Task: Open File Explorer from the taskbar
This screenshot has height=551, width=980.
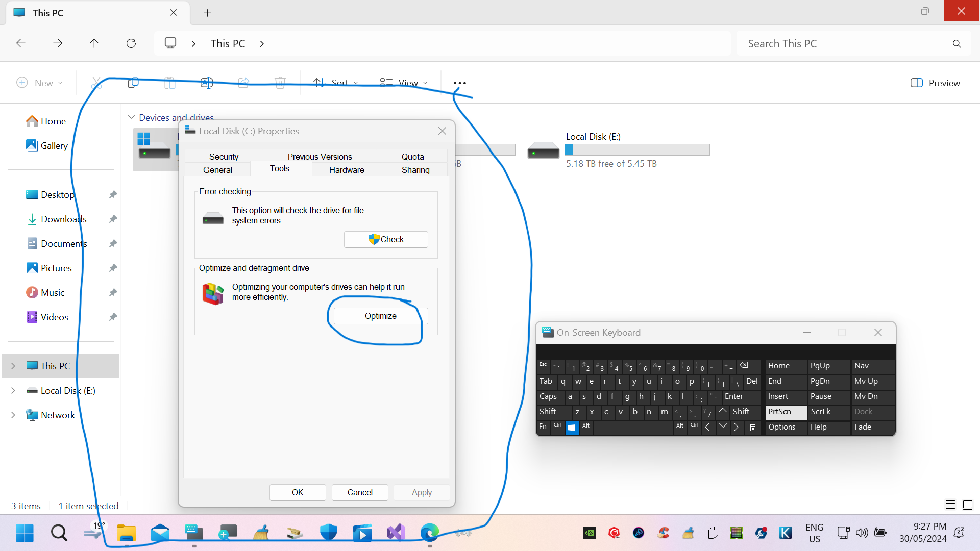Action: click(126, 533)
